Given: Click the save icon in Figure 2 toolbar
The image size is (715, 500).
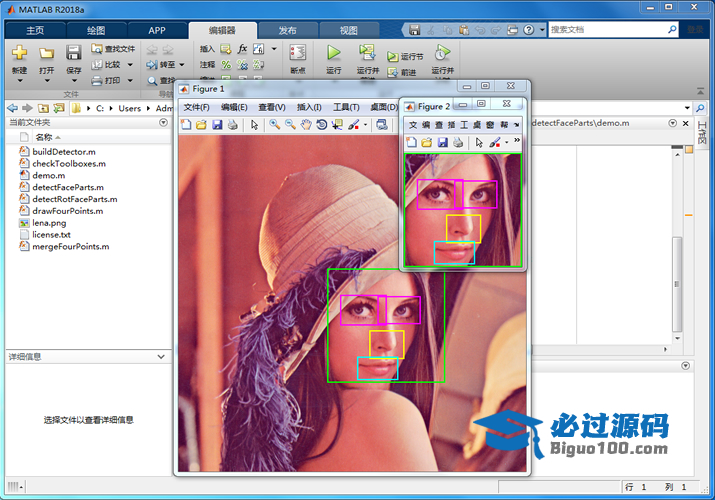Looking at the screenshot, I should click(442, 143).
